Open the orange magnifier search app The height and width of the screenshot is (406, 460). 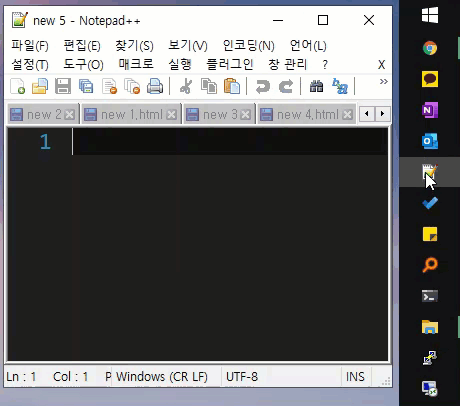[x=430, y=265]
